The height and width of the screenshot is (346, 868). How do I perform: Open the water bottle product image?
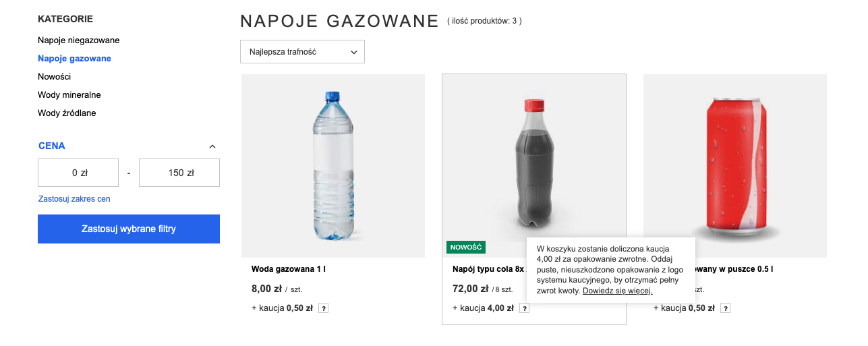333,166
